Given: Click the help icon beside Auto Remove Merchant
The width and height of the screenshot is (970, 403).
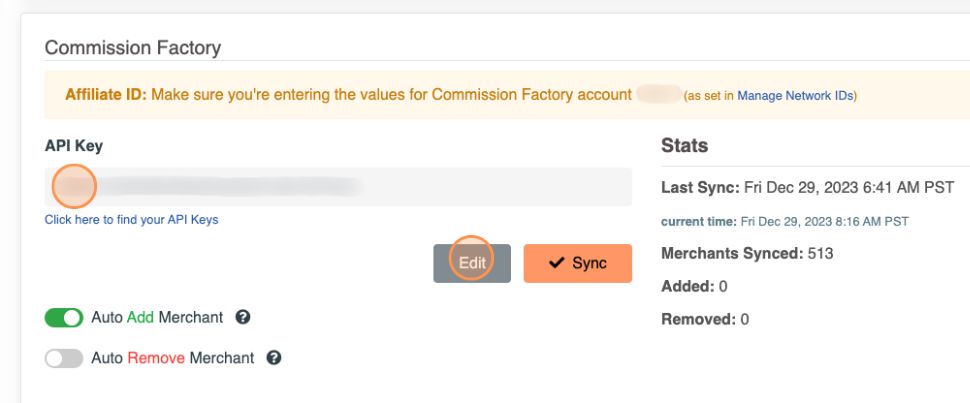Looking at the screenshot, I should point(274,357).
